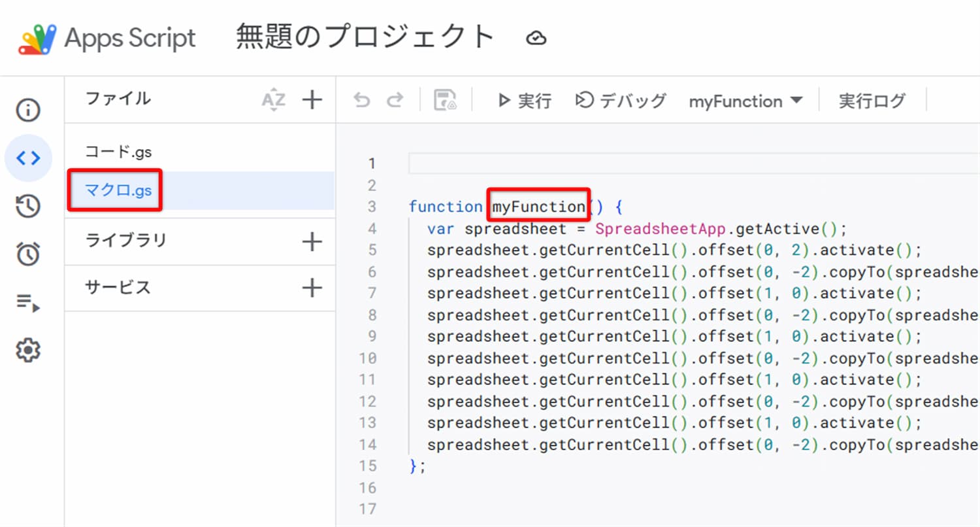This screenshot has width=980, height=527.
Task: Open the myFunction function selector dropdown
Action: pos(746,101)
